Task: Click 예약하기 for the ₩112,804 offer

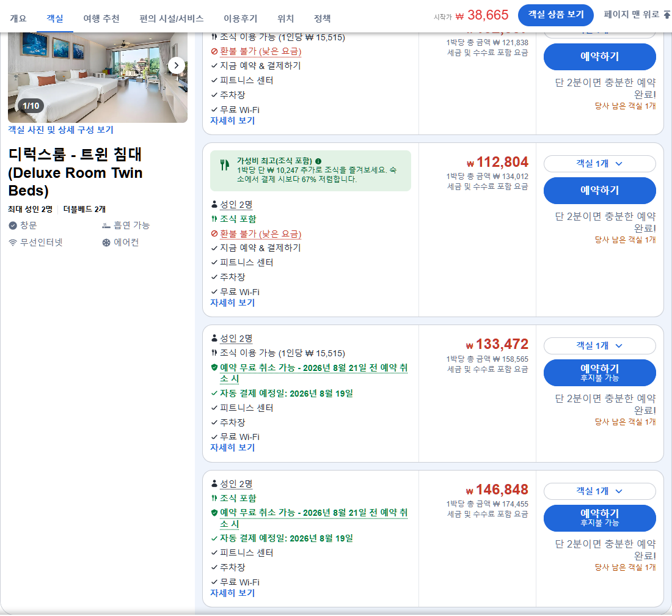Action: coord(599,190)
